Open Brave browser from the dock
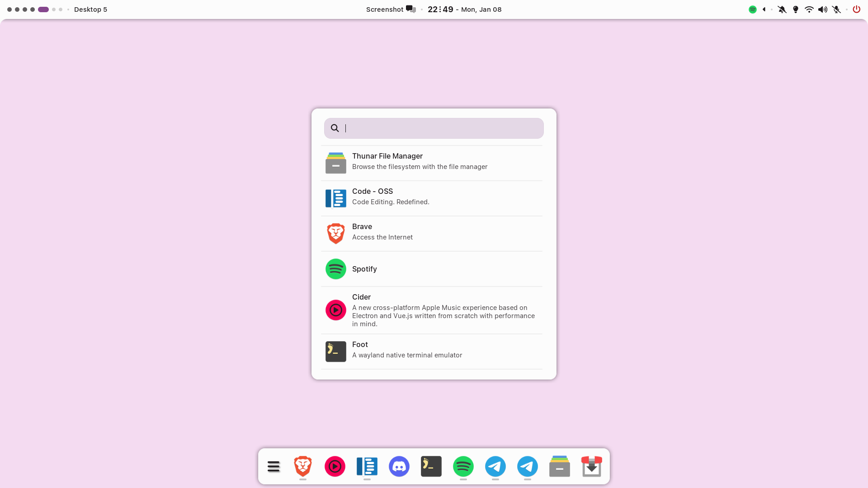 coord(303,466)
